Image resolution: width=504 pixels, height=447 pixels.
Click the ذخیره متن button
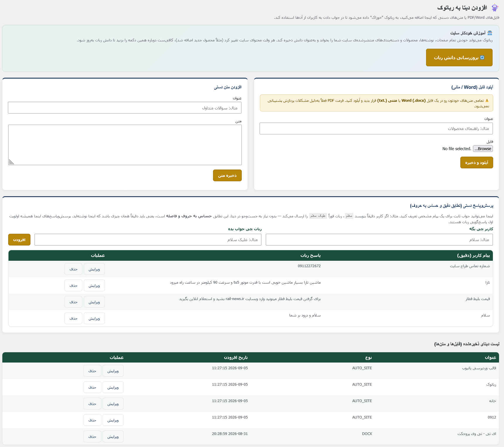tap(227, 175)
